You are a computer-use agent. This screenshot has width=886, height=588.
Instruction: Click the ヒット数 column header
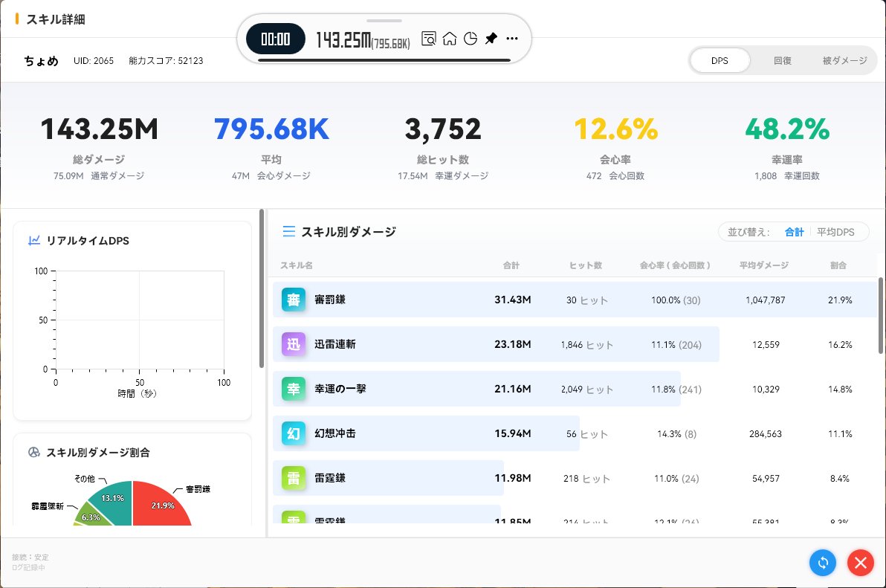click(586, 265)
